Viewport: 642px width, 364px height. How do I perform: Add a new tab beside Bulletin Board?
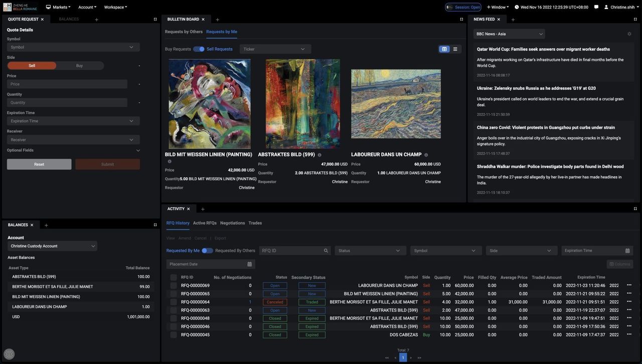(x=217, y=20)
